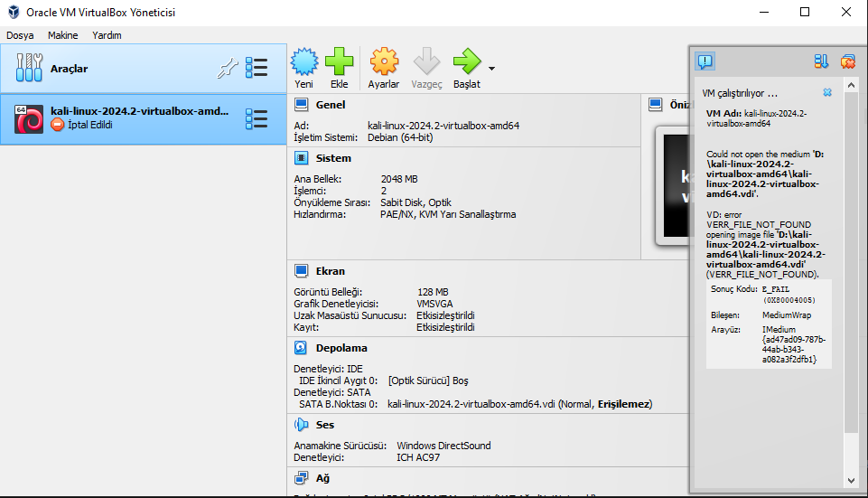
Task: Click the pin icon in the Araçlar row
Action: pos(228,68)
